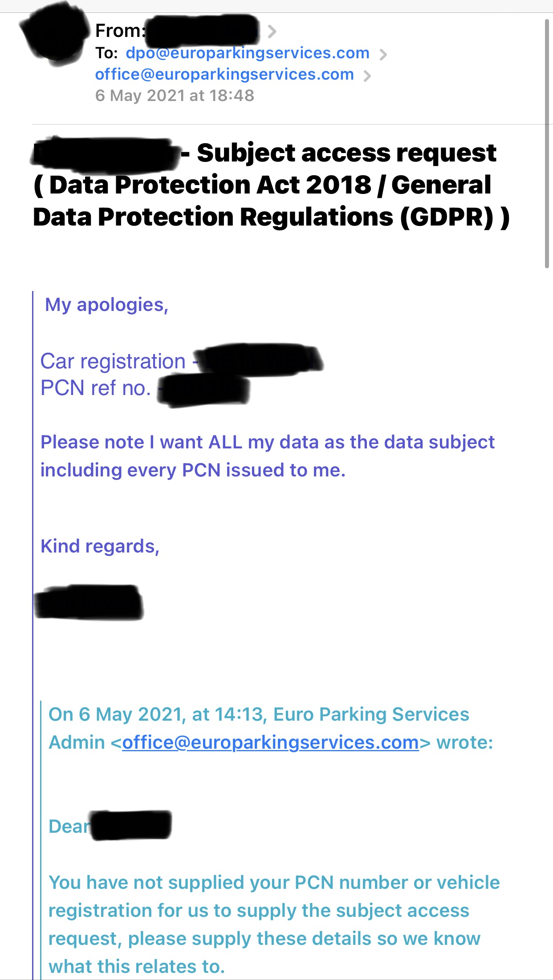Select office@europarkingservices.com recipient in header
Image resolution: width=553 pixels, height=980 pixels.
click(x=224, y=74)
